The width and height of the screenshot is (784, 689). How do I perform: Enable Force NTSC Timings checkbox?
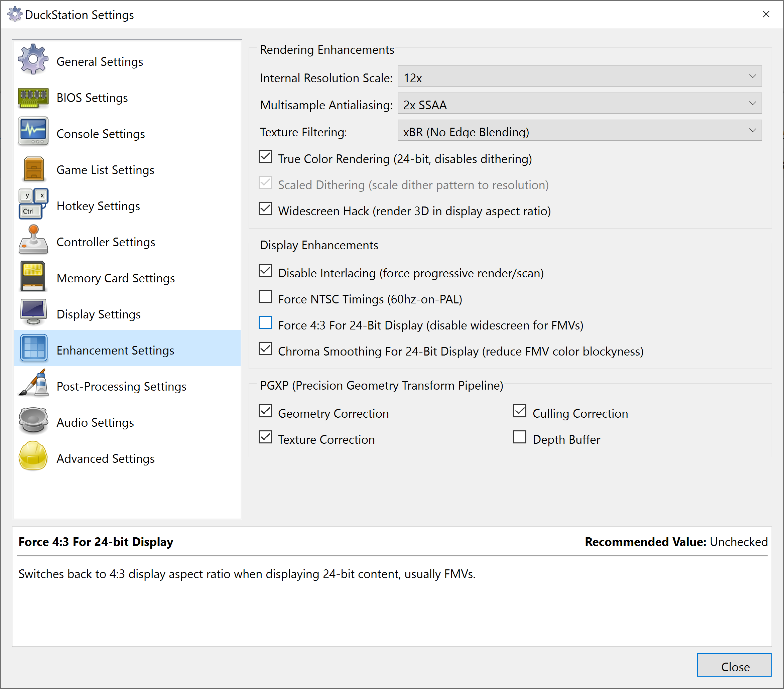tap(265, 297)
